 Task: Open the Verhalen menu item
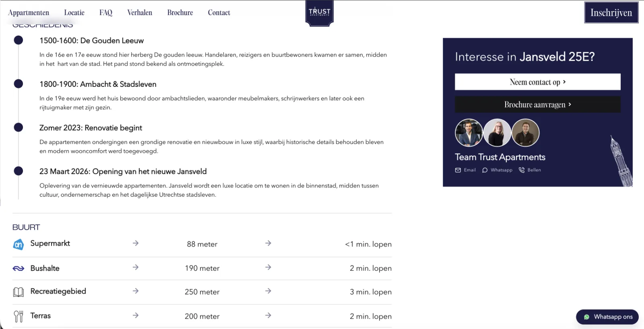point(140,12)
